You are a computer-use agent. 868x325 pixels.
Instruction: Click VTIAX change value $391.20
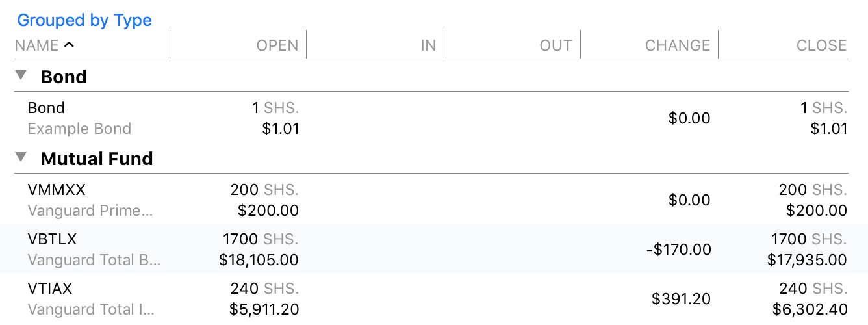(681, 299)
